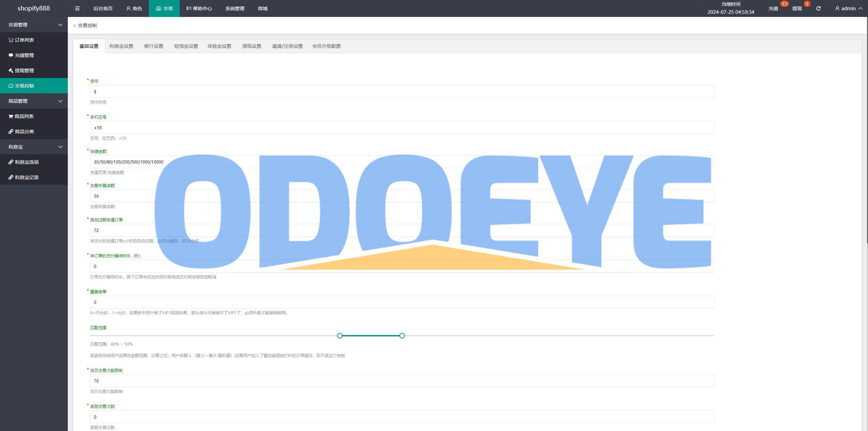868x431 pixels.
Task: Open 充值管理 in the sidebar
Action: 34,55
